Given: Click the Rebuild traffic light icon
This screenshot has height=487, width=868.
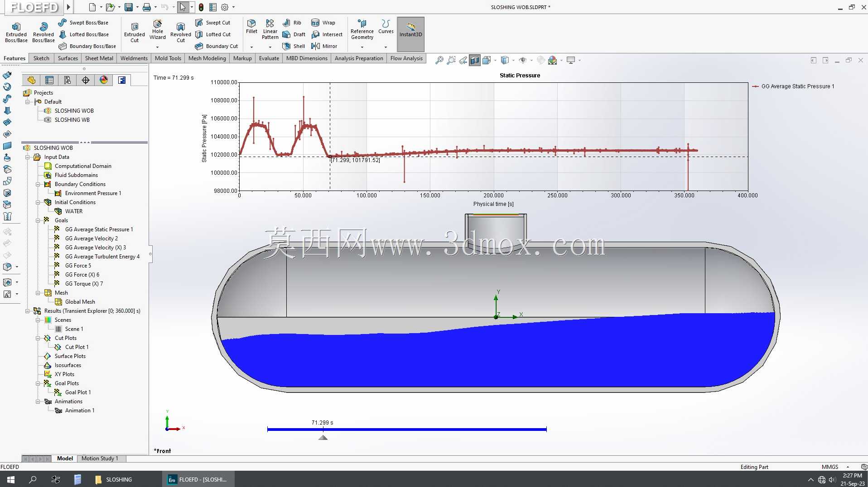Looking at the screenshot, I should 201,7.
